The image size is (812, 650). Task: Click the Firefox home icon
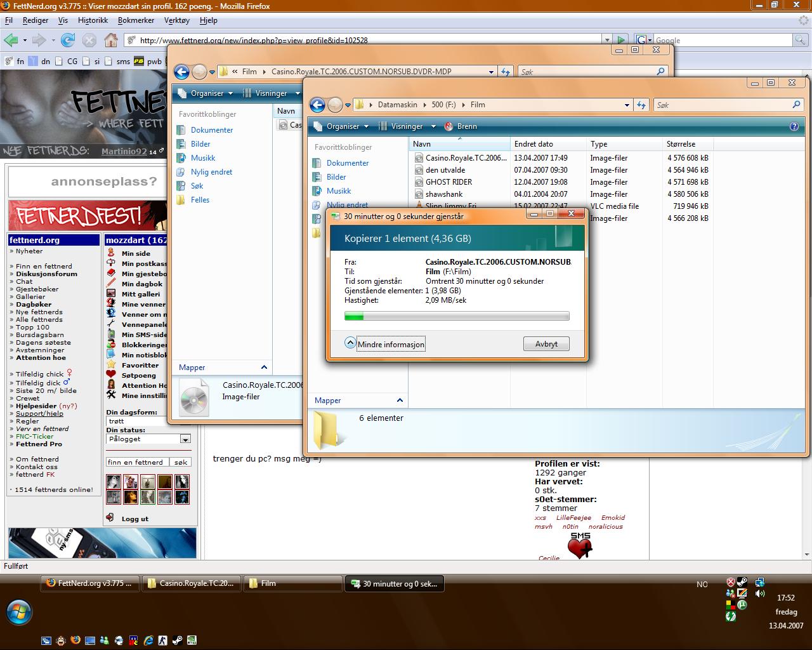coord(110,40)
